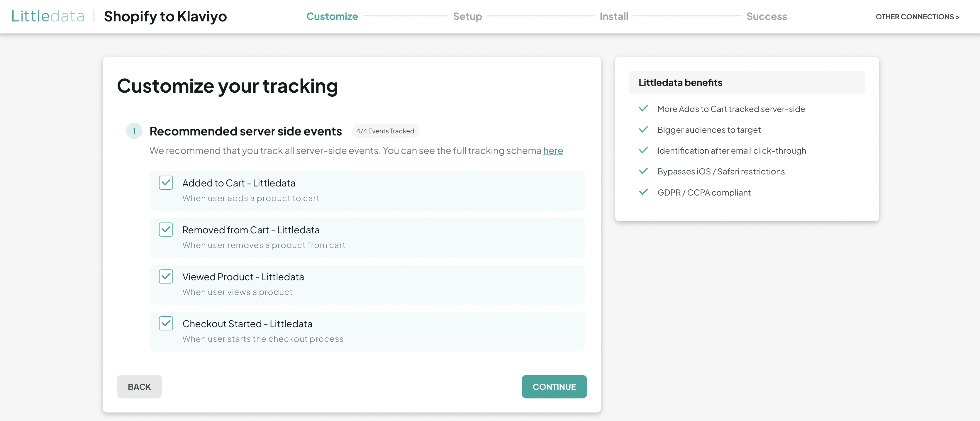Select the Success step tab
The height and width of the screenshot is (421, 980).
[x=767, y=16]
